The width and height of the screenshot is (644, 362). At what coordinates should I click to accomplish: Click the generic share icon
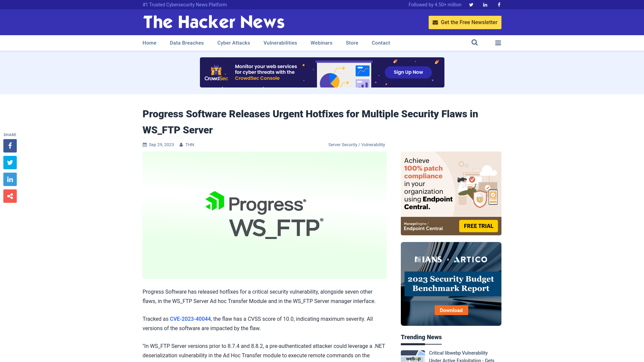pos(10,196)
